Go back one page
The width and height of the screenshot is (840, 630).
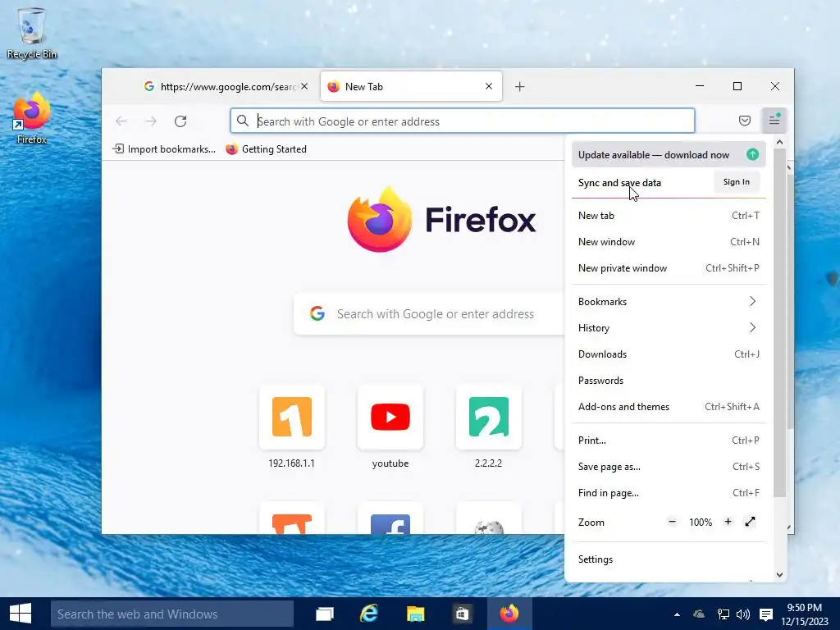tap(121, 121)
